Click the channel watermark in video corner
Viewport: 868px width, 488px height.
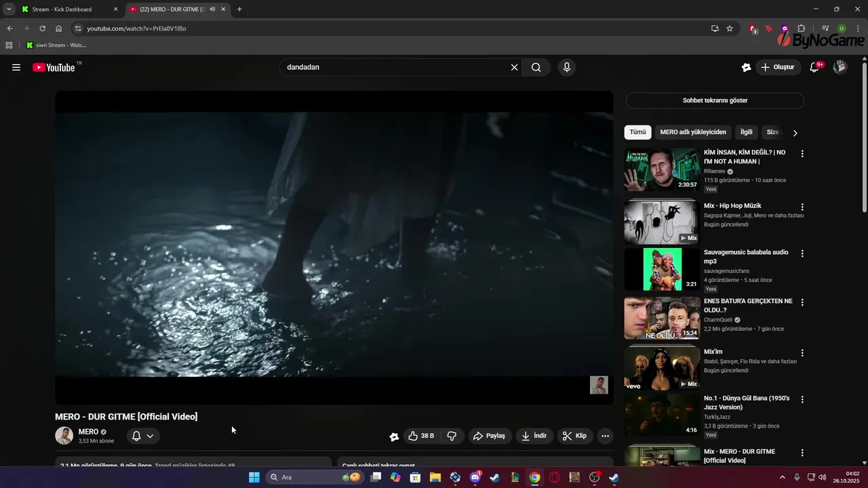point(599,385)
